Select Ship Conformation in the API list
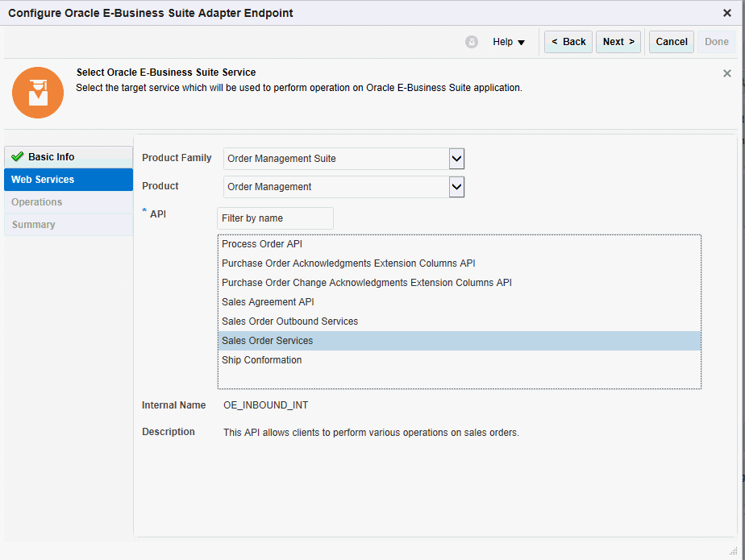Viewport: 745px width, 560px height. [x=459, y=360]
